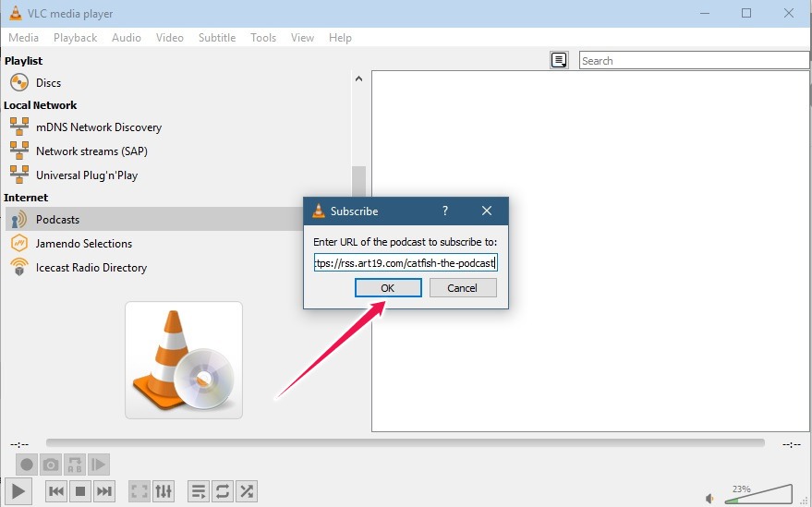This screenshot has width=812, height=507.
Task: Click OK in the Subscribe dialog
Action: pyautogui.click(x=388, y=288)
